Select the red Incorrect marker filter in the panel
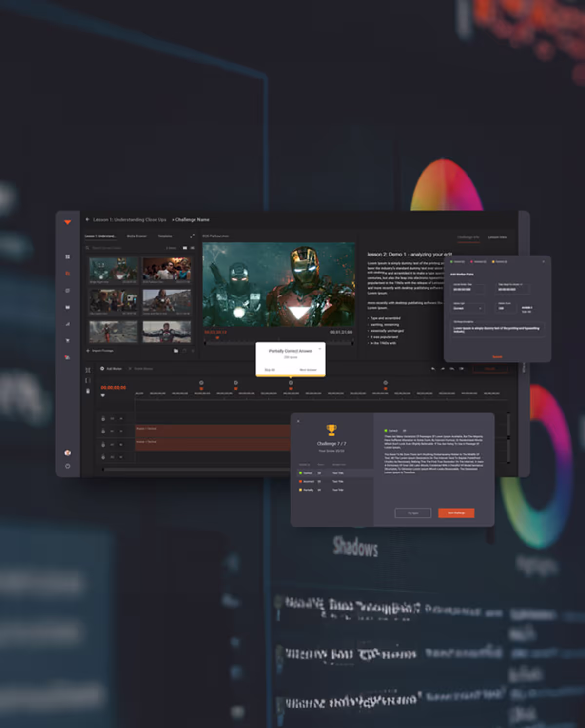The height and width of the screenshot is (728, 585). pos(478,262)
